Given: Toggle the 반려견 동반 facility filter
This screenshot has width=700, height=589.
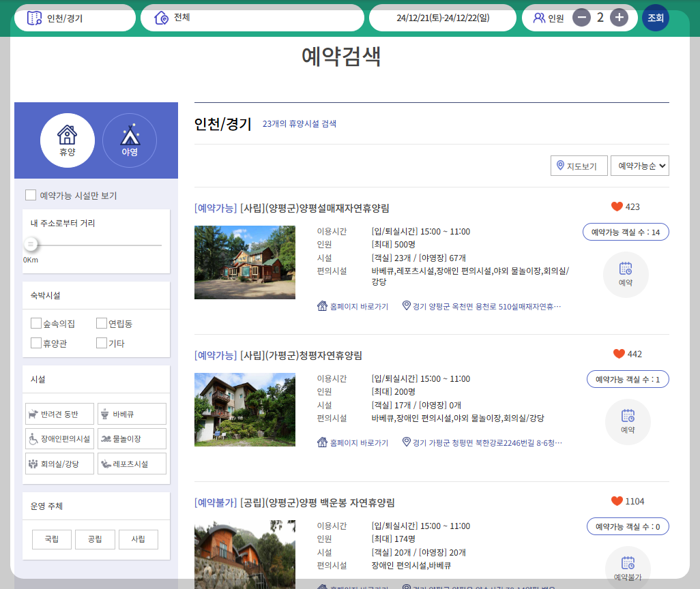Looking at the screenshot, I should [x=60, y=414].
